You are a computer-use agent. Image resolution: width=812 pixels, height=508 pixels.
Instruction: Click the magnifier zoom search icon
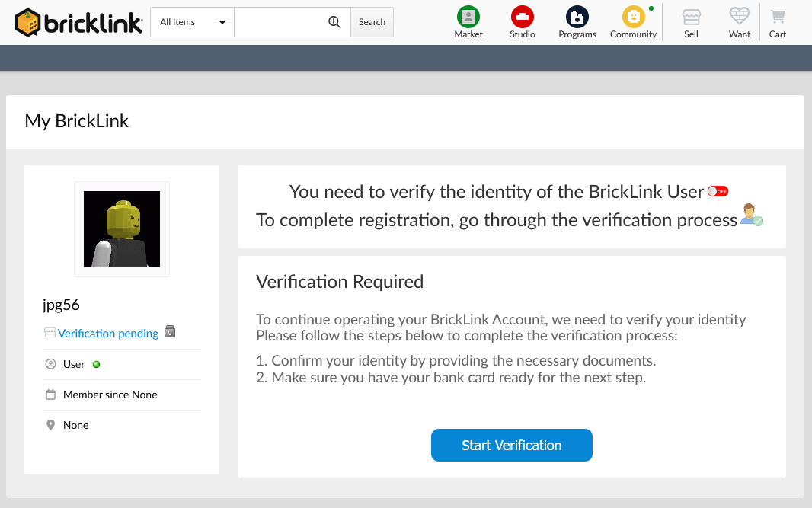[x=334, y=22]
